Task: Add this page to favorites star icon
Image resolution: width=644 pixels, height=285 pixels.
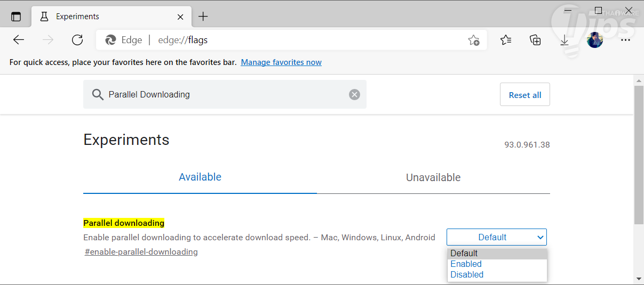Action: pos(473,40)
